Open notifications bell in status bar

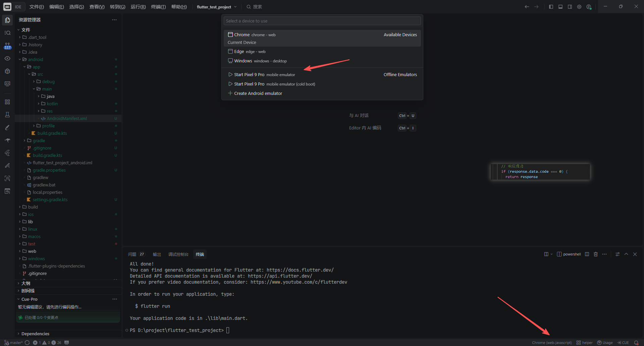click(636, 343)
